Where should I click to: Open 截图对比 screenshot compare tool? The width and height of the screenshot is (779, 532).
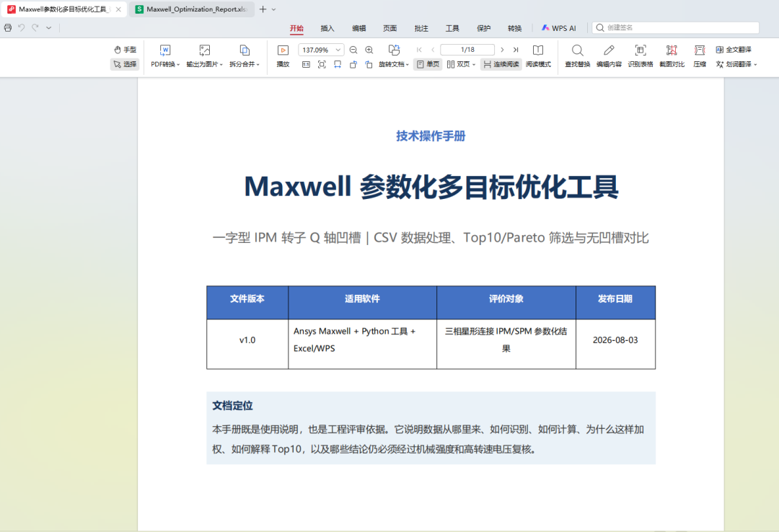[672, 56]
